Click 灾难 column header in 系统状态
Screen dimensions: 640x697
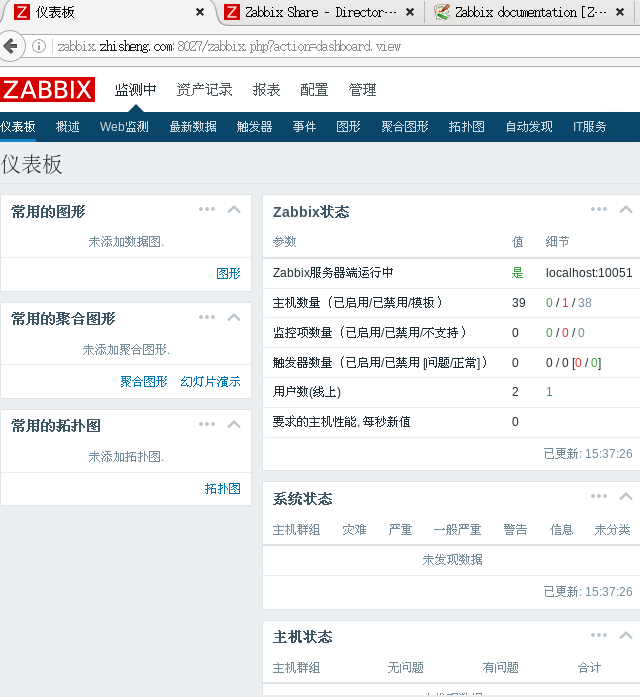(354, 529)
